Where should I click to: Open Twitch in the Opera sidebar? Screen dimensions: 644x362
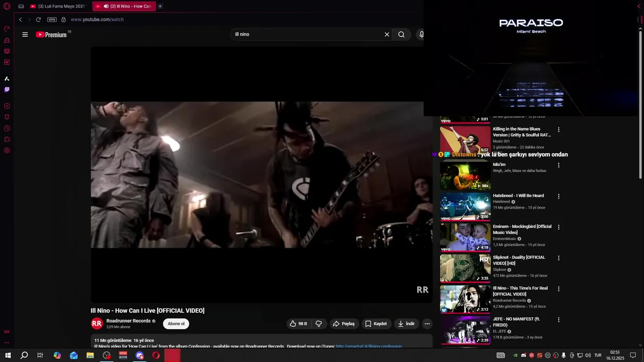click(x=7, y=89)
